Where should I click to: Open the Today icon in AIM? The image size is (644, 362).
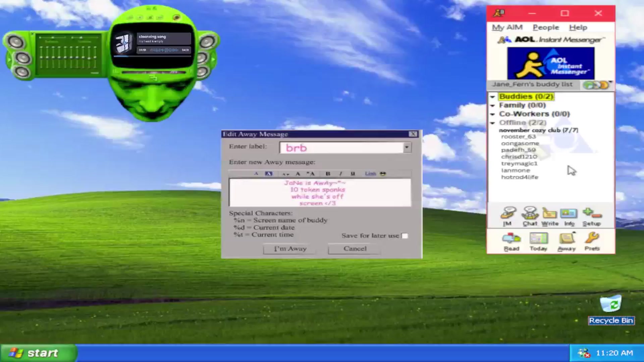click(x=538, y=242)
